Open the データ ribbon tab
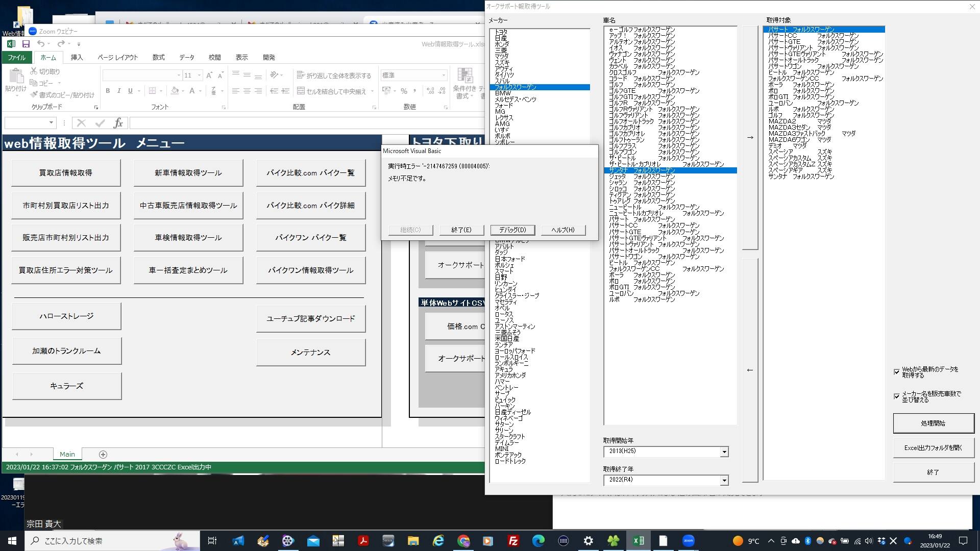 point(187,58)
